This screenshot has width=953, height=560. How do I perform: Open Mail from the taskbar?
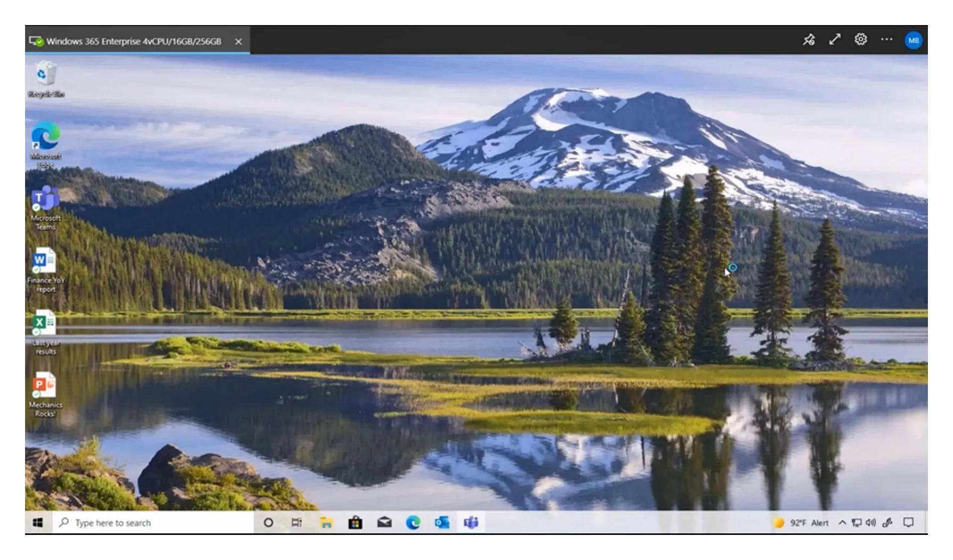[384, 523]
